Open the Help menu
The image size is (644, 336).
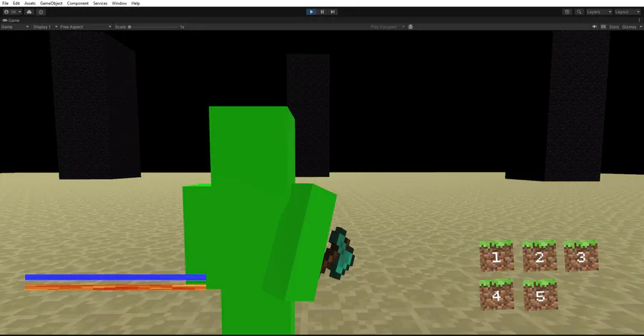(x=135, y=4)
